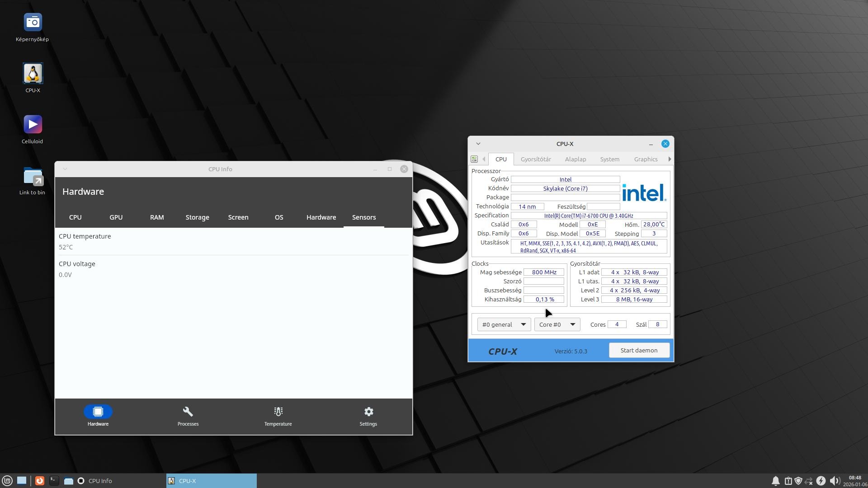Select the GPU tab in CPU Info
The height and width of the screenshot is (488, 868).
tap(116, 217)
